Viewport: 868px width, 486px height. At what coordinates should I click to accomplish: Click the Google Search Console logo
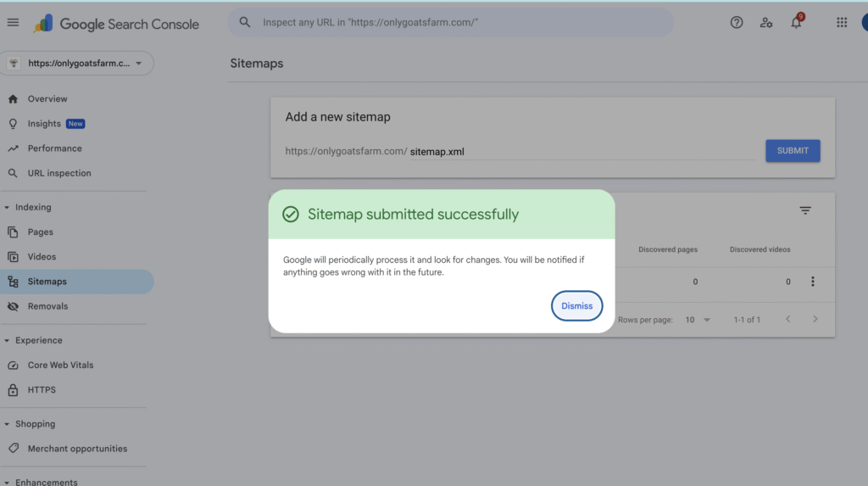pyautogui.click(x=115, y=24)
